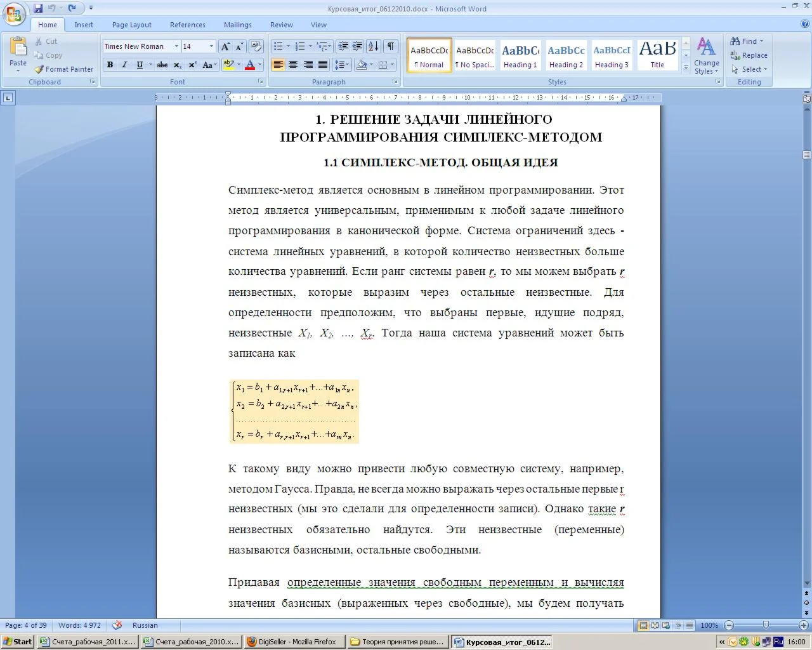Open the Mailings tab
This screenshot has height=650, width=812.
pyautogui.click(x=238, y=25)
